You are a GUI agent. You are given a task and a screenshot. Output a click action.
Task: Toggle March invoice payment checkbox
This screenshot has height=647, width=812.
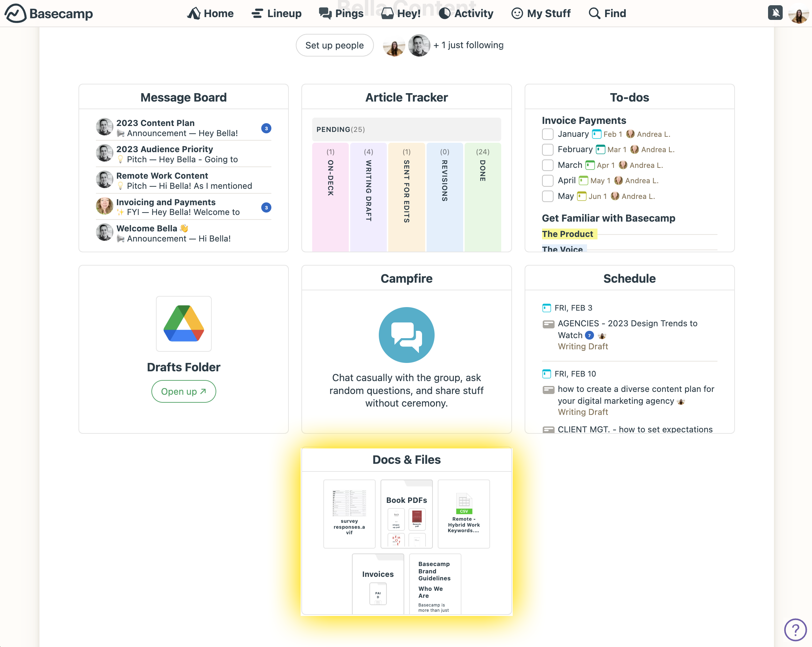(548, 165)
